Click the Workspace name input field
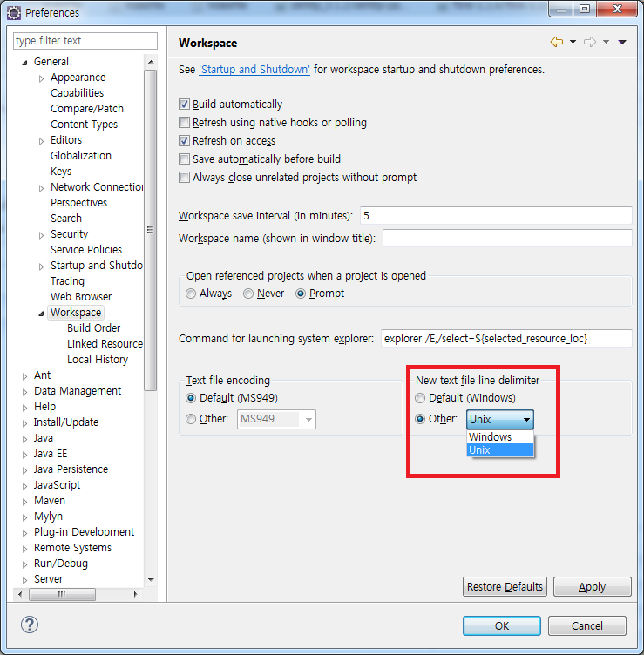The image size is (644, 655). click(507, 238)
